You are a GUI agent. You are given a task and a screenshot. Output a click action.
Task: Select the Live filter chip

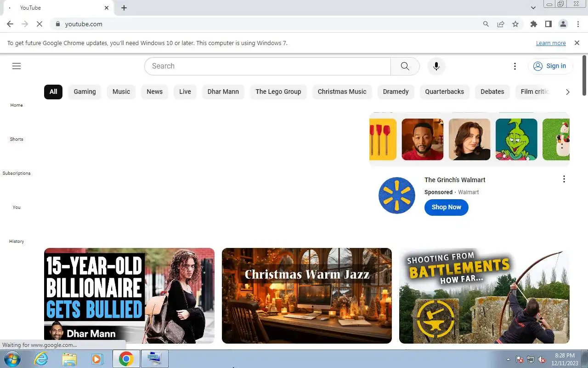(x=185, y=92)
